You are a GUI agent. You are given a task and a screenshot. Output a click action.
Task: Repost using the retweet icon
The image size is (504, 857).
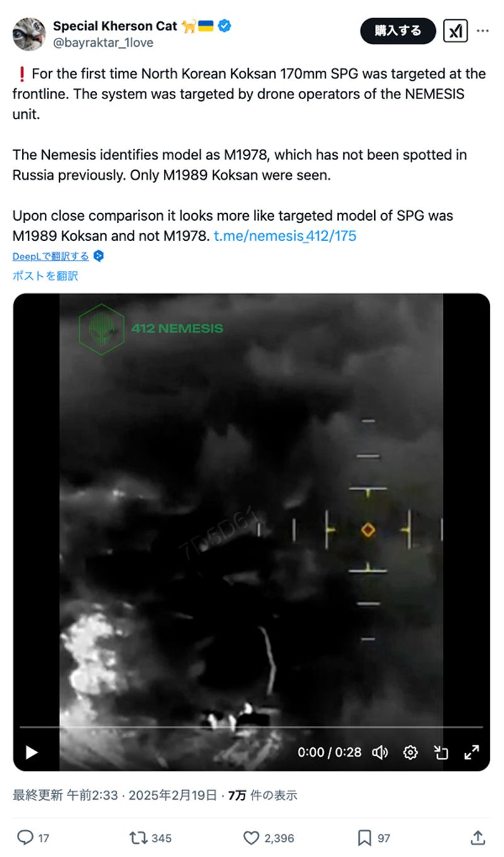138,837
